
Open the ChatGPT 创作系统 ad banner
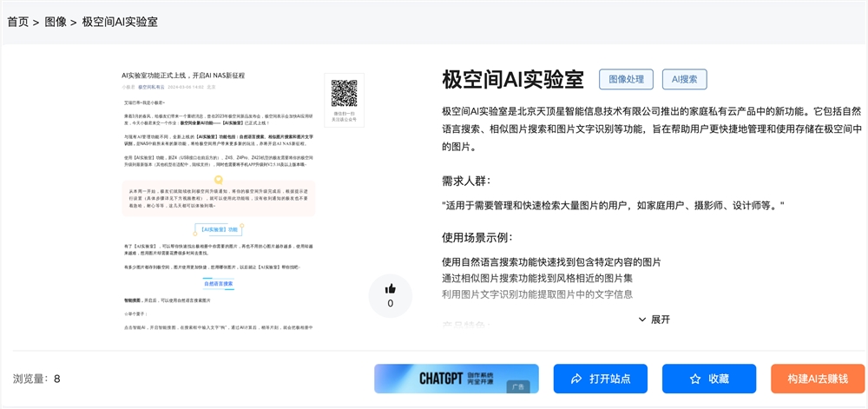pos(457,379)
